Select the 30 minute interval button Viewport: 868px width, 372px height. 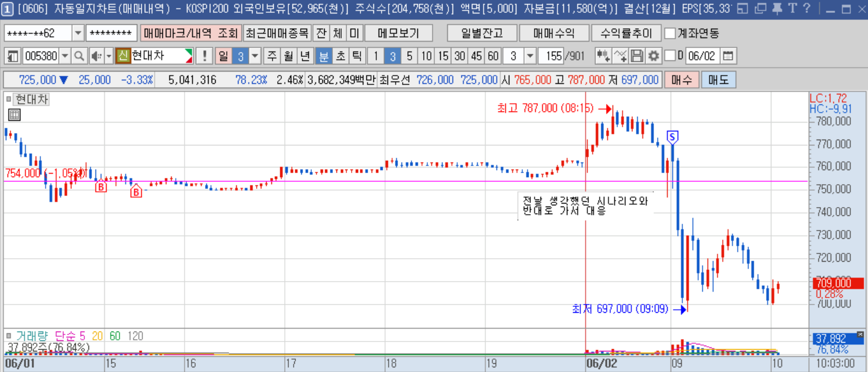click(459, 56)
